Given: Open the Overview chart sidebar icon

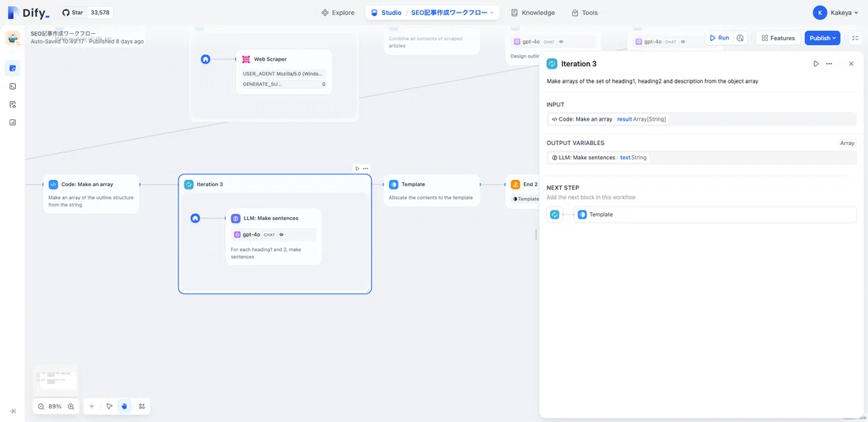Looking at the screenshot, I should (x=13, y=122).
